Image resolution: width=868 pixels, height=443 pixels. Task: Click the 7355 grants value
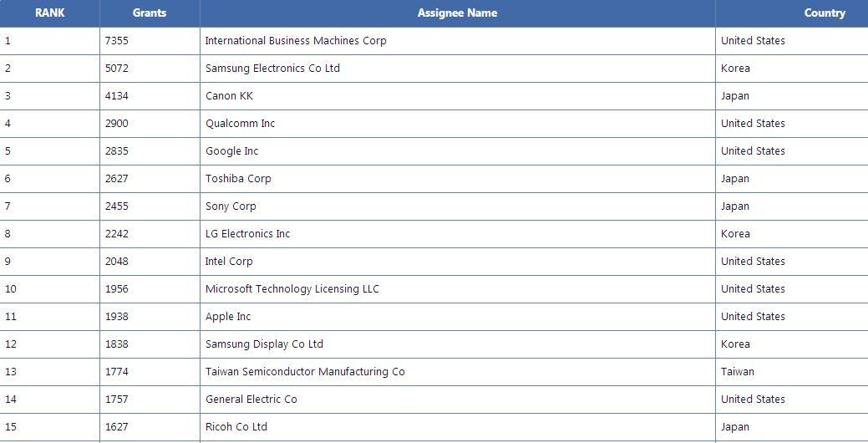[117, 40]
